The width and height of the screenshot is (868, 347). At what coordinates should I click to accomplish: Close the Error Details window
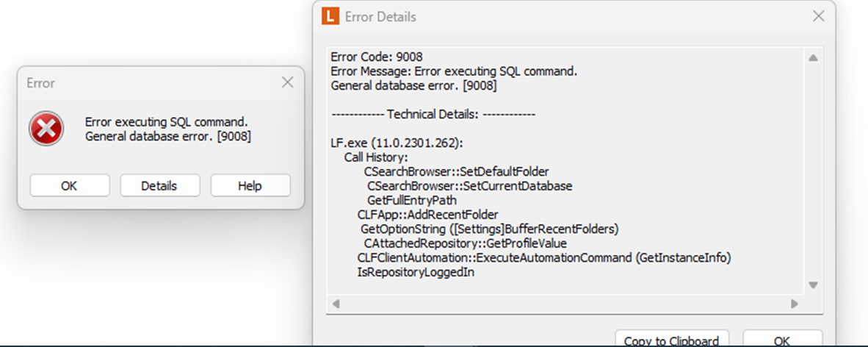click(818, 16)
